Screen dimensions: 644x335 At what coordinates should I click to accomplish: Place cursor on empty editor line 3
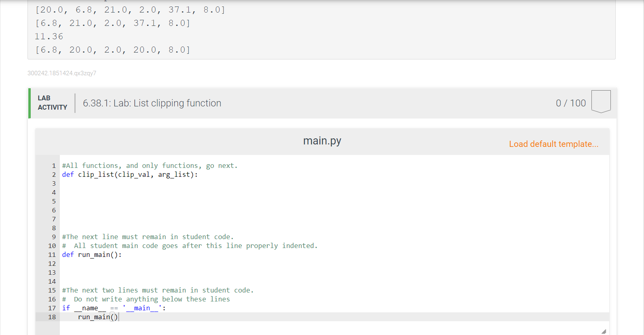(334, 183)
